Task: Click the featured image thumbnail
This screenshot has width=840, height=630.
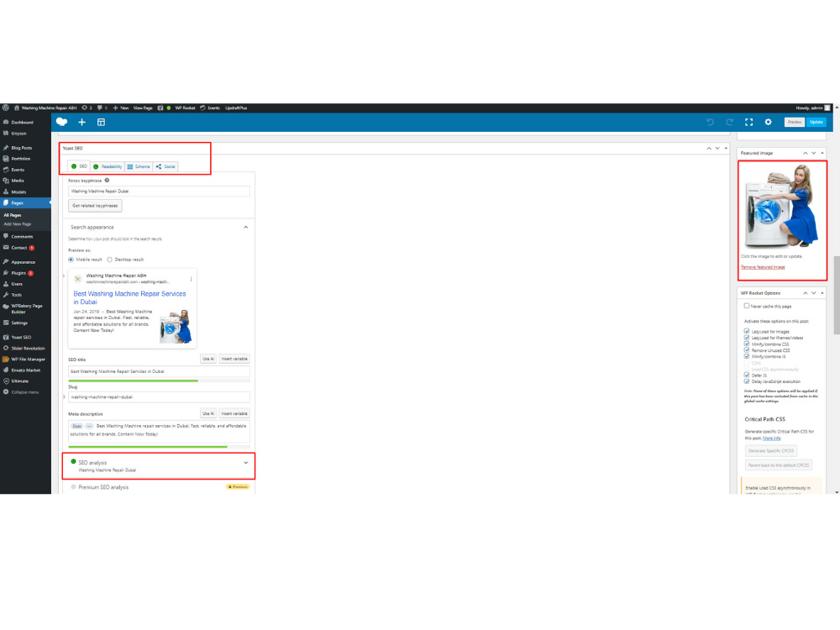Action: coord(782,207)
